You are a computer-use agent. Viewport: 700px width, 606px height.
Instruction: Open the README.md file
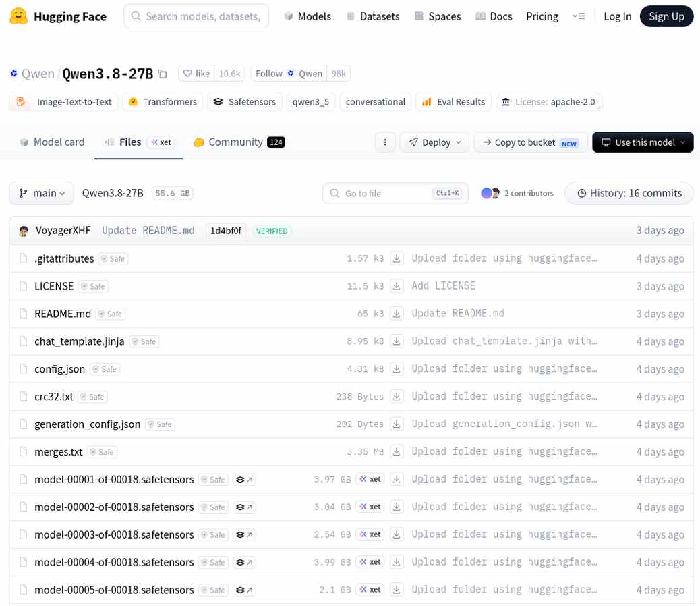(x=63, y=314)
